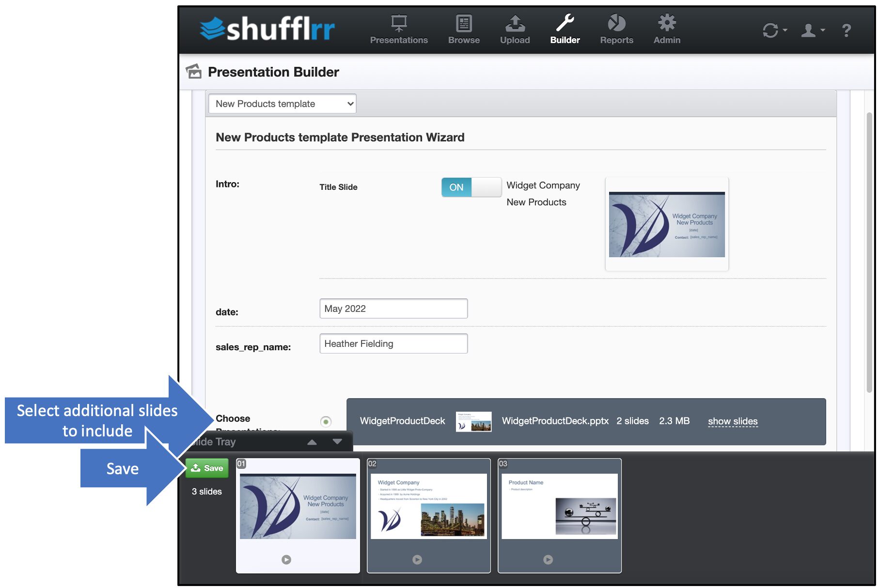Screen dimensions: 879x588
Task: Open the Reports pie chart icon
Action: click(616, 23)
